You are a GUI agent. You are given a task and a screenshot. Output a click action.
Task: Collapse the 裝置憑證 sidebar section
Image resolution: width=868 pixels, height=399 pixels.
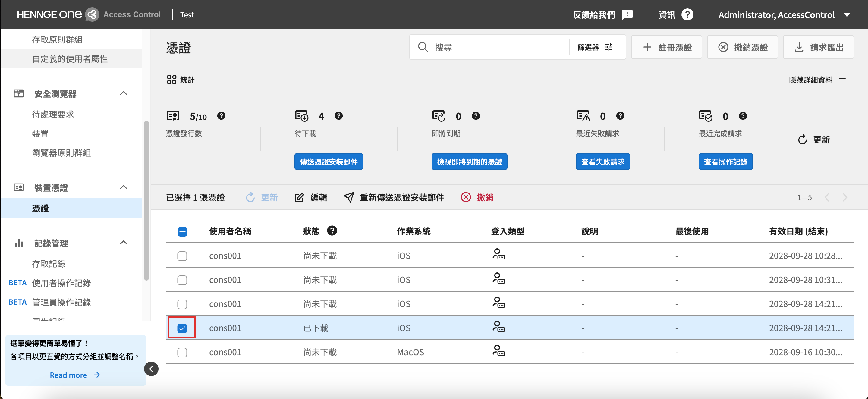click(x=124, y=187)
